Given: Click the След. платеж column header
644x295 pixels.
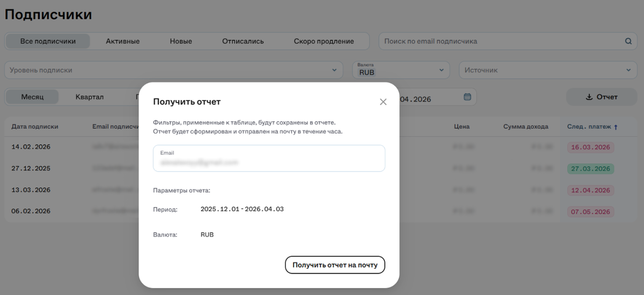Looking at the screenshot, I should click(589, 127).
